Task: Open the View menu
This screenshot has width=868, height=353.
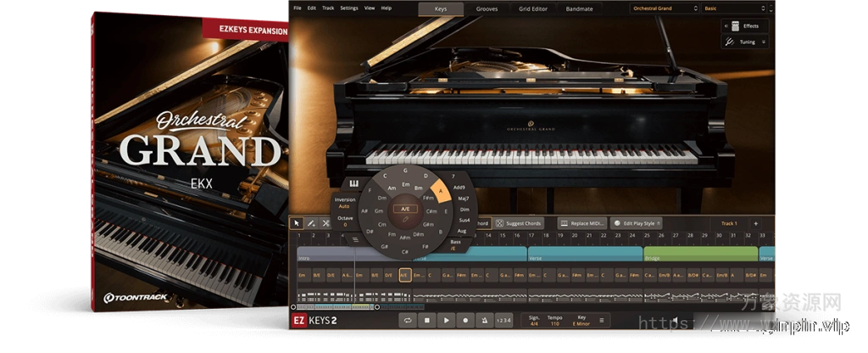Action: click(370, 8)
